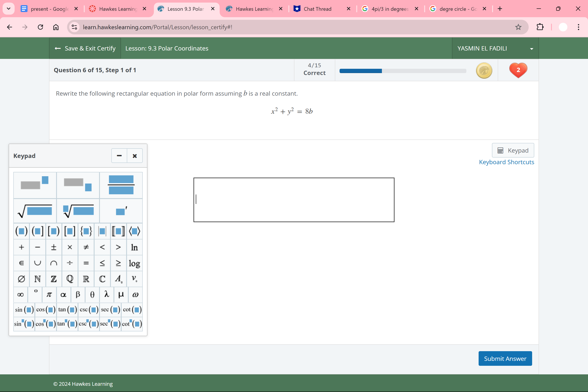Insert the exponent (superscript) template
The image size is (588, 392).
(x=35, y=185)
